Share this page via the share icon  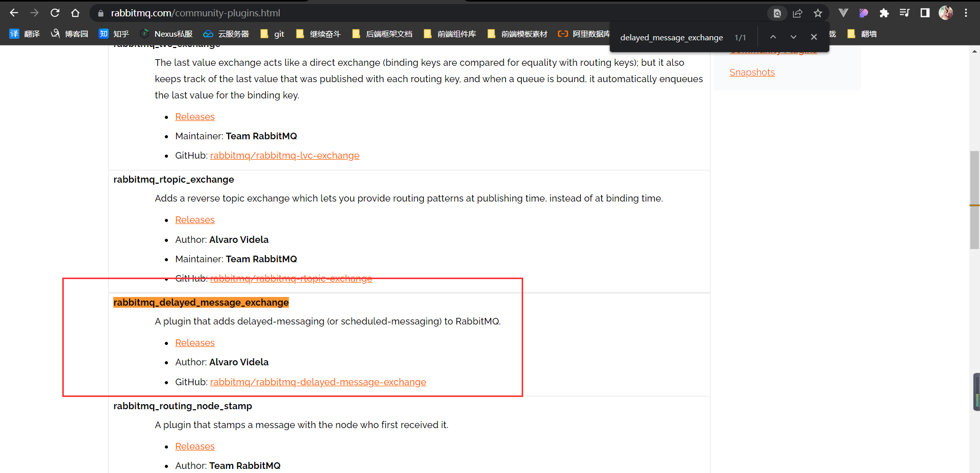click(x=797, y=13)
